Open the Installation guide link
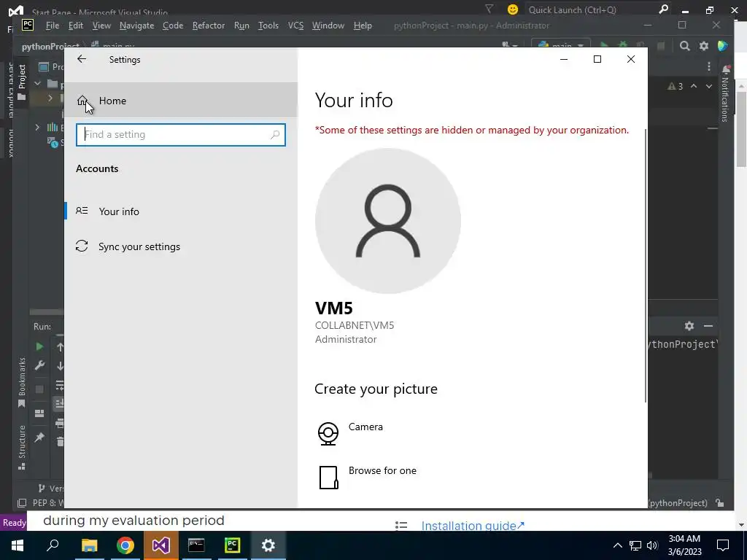Image resolution: width=747 pixels, height=560 pixels. pyautogui.click(x=473, y=526)
